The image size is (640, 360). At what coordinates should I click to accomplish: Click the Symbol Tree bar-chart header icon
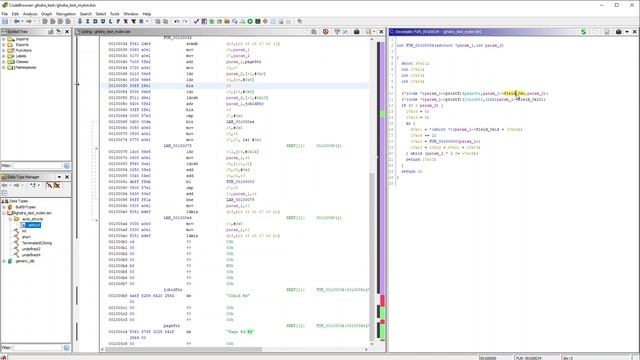[x=51, y=31]
